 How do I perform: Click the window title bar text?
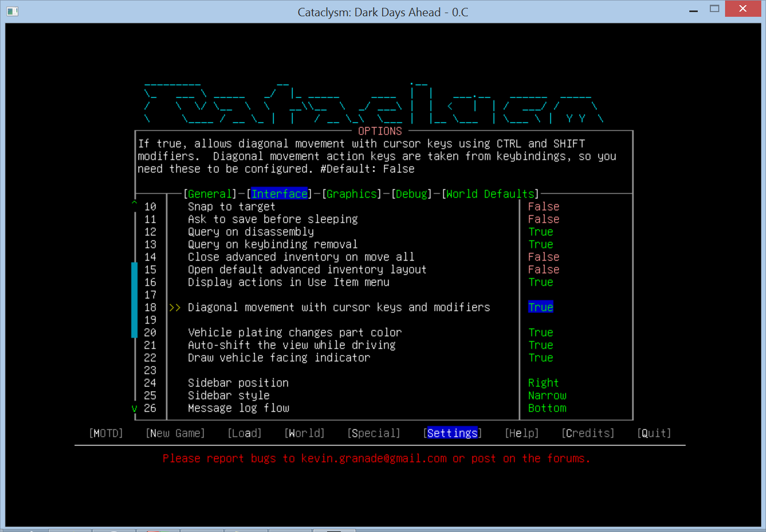click(383, 12)
